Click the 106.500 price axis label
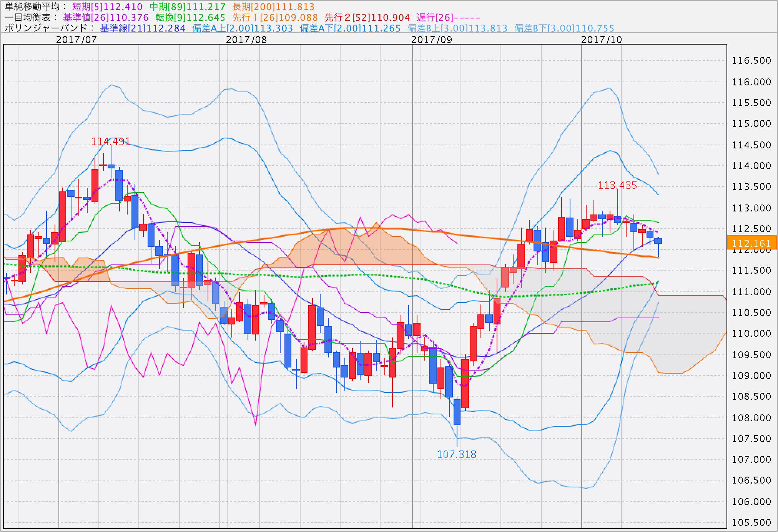This screenshot has width=778, height=532. point(751,480)
